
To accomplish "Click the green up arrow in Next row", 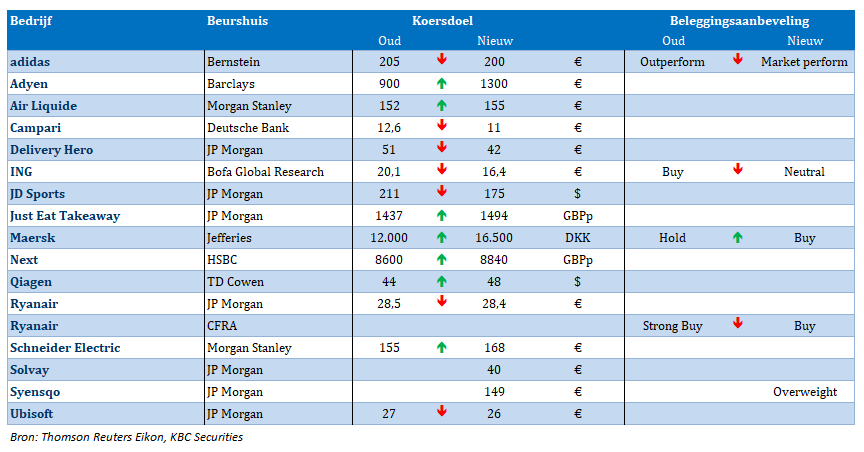I will [x=441, y=260].
